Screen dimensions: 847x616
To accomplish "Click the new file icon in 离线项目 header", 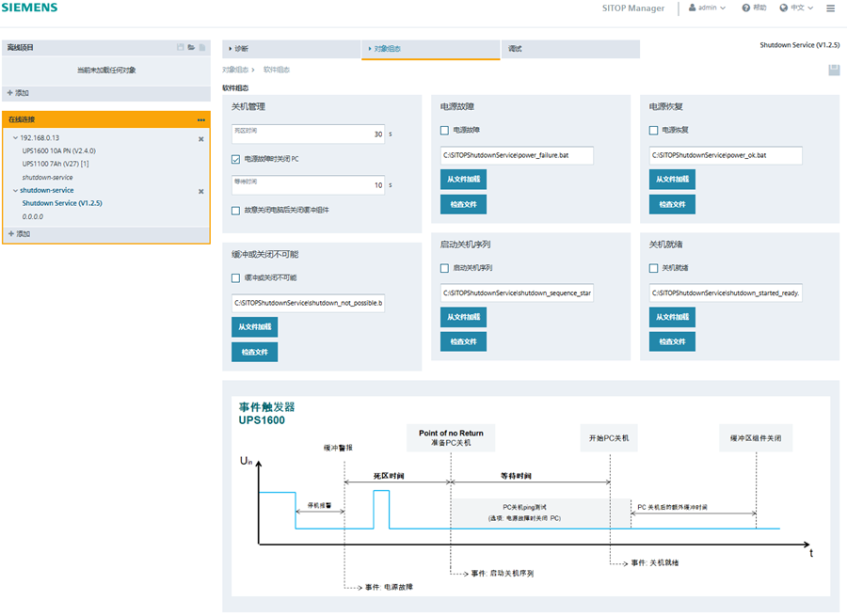I will click(x=201, y=47).
